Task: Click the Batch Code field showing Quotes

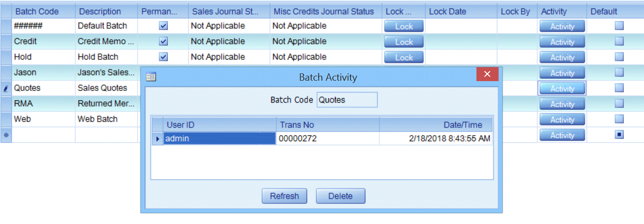Action: tap(347, 100)
